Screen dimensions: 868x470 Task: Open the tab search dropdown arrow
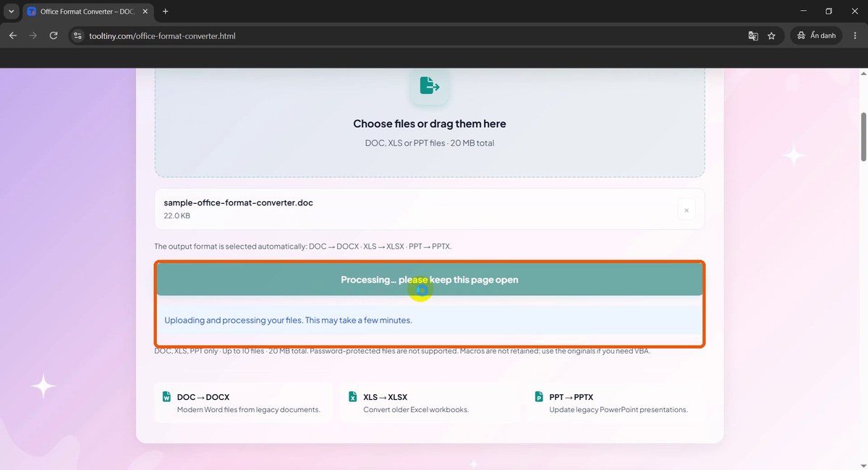(11, 12)
